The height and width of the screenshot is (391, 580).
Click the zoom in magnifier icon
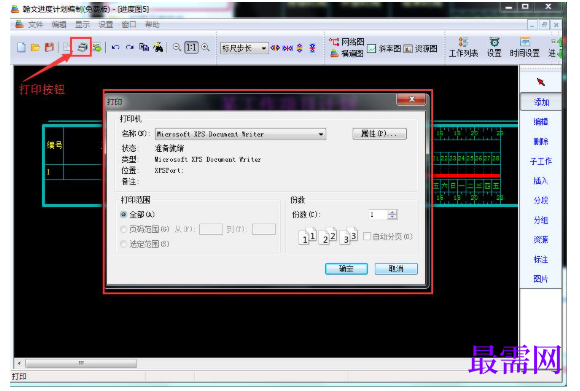click(206, 47)
